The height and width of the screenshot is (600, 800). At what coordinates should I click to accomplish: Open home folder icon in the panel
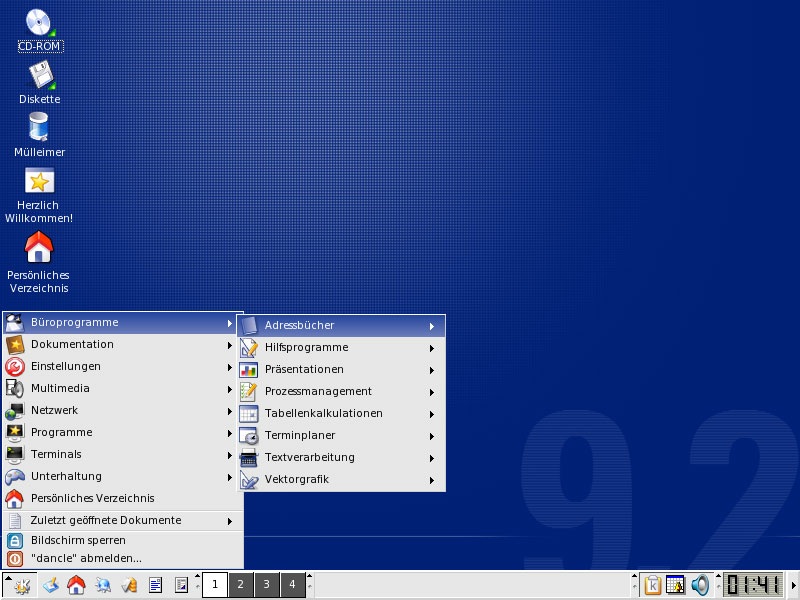click(x=76, y=585)
